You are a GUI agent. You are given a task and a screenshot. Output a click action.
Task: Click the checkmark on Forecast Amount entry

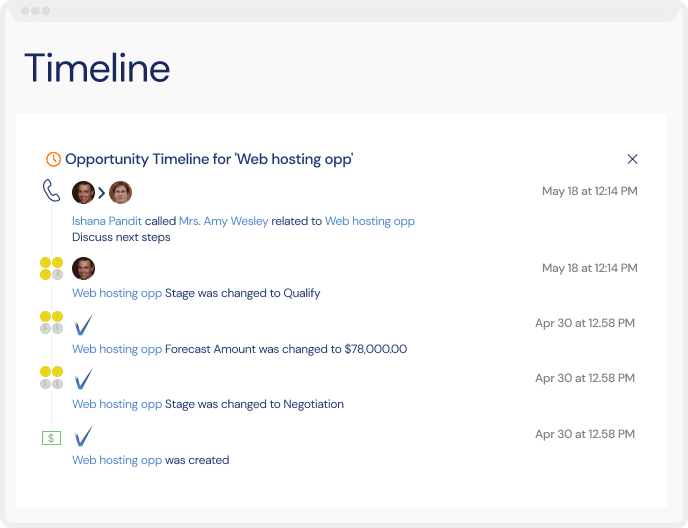point(83,325)
